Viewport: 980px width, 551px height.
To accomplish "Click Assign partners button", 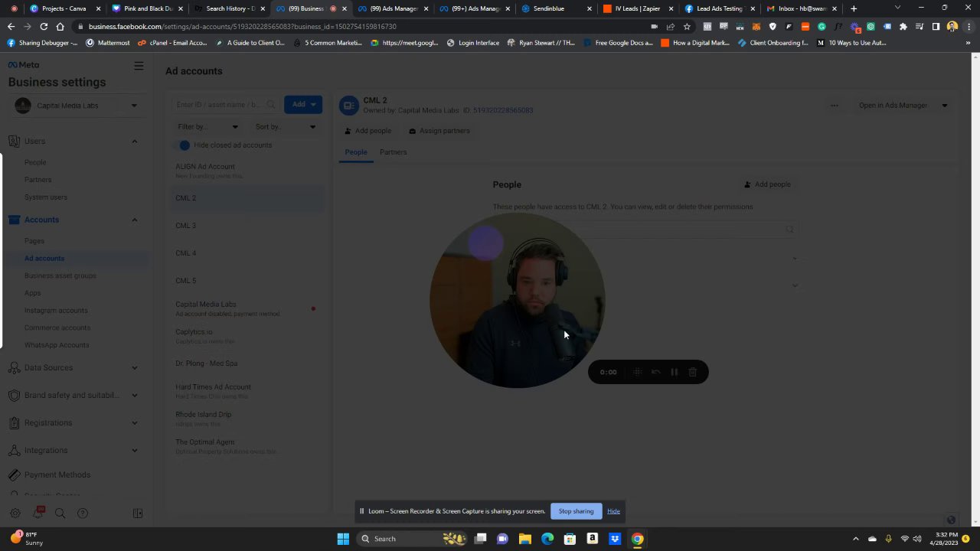I will (439, 131).
